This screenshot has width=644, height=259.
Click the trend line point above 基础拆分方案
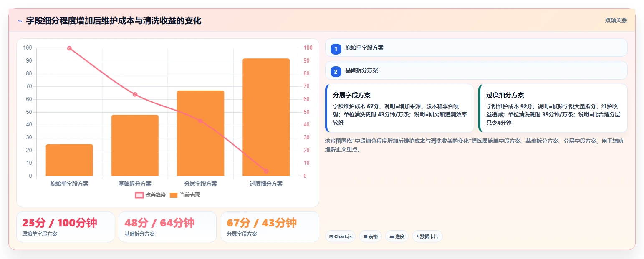coord(135,94)
